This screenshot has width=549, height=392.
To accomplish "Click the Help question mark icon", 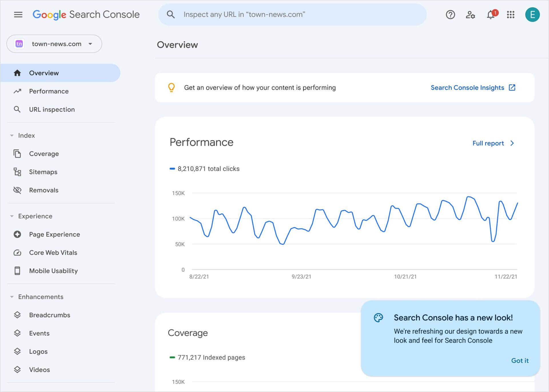I will pos(451,14).
